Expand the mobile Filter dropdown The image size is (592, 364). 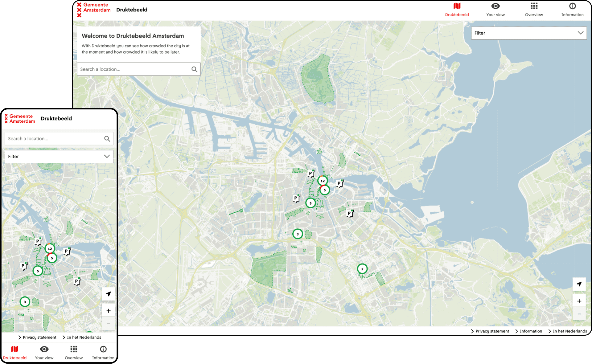point(59,157)
